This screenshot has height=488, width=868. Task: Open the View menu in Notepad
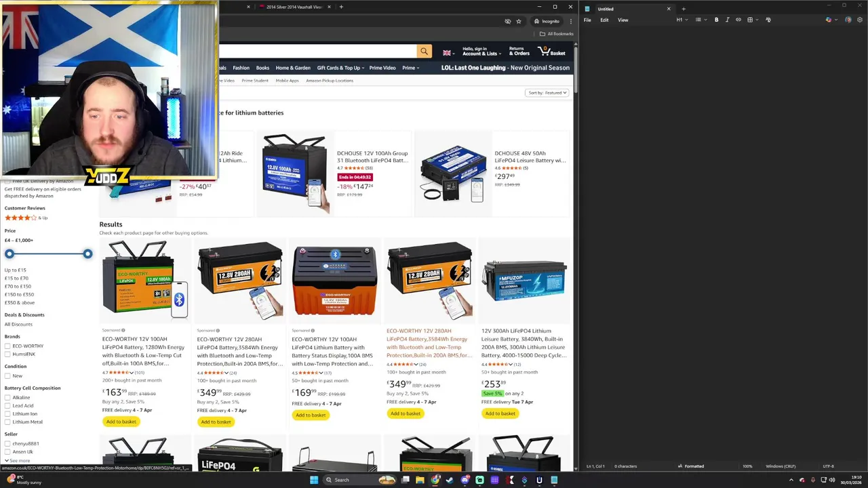pyautogui.click(x=623, y=20)
